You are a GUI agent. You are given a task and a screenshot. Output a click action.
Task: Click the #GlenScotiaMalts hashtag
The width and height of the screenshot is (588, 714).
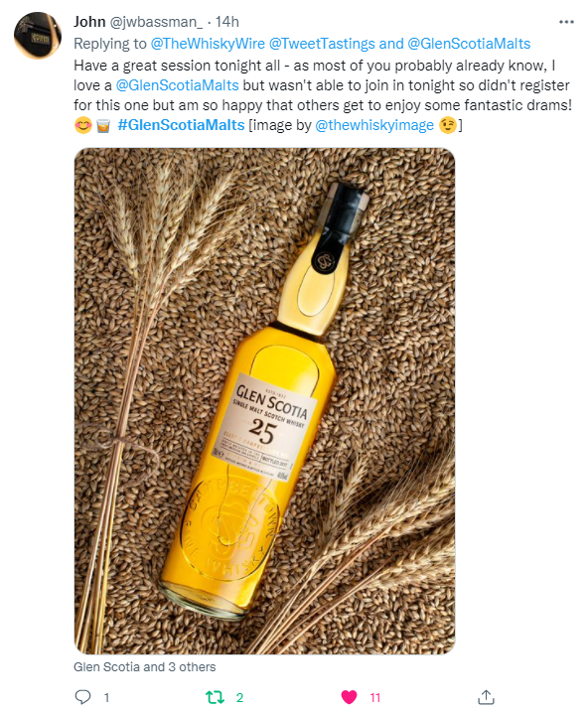[182, 125]
